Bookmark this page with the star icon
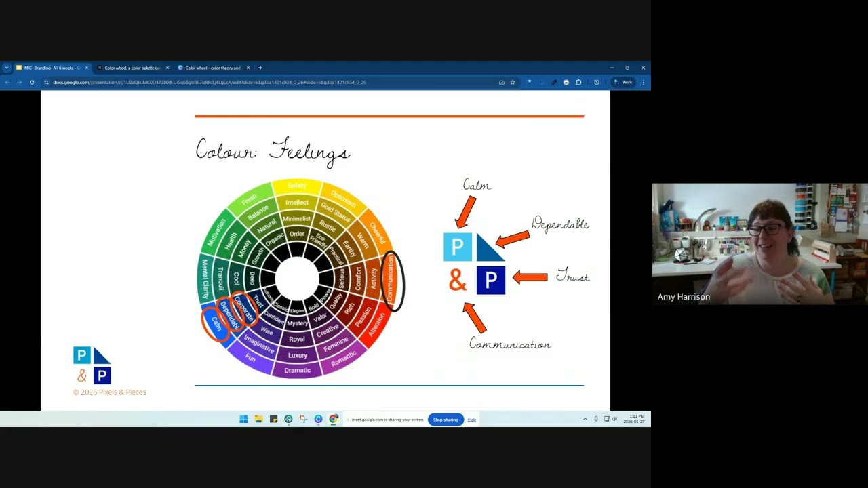 tap(513, 82)
